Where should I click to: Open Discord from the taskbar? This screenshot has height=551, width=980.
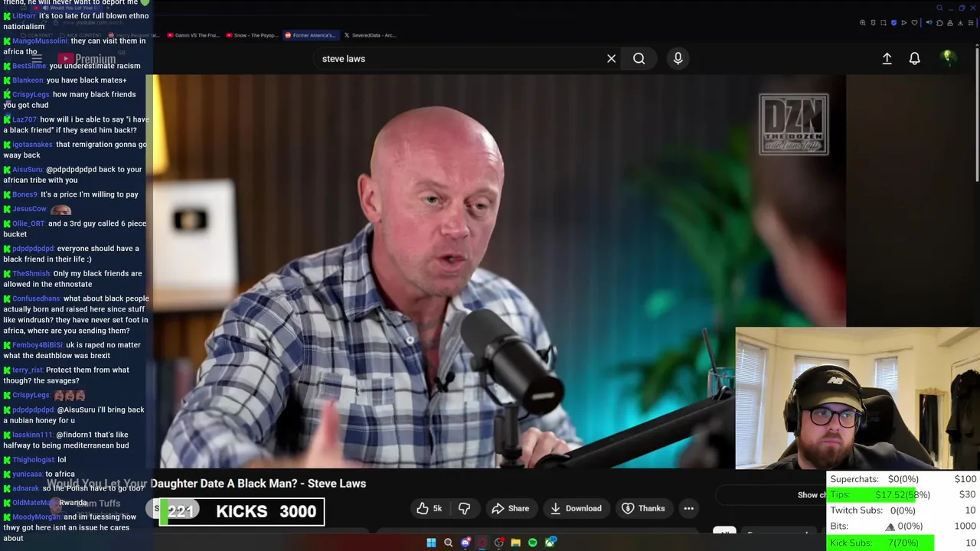(465, 543)
